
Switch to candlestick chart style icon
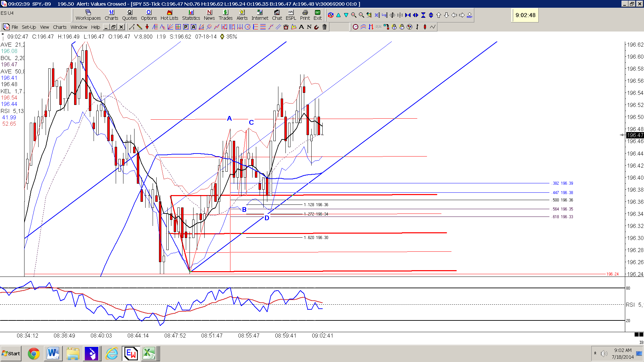(x=425, y=27)
